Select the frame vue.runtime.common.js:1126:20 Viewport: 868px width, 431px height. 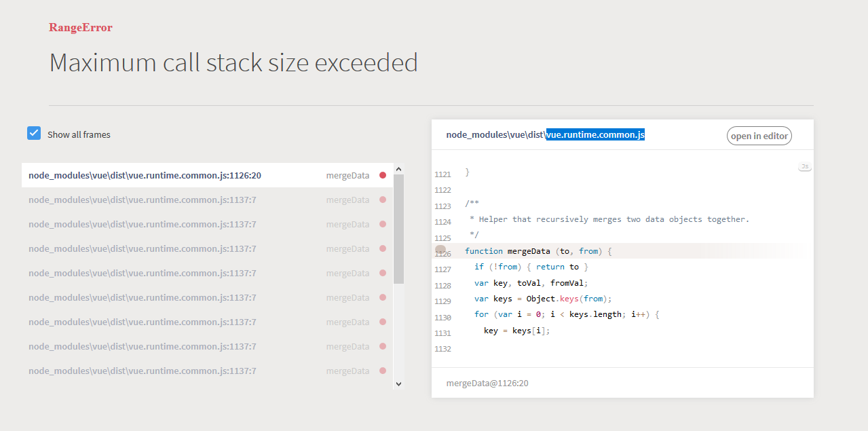pyautogui.click(x=207, y=175)
